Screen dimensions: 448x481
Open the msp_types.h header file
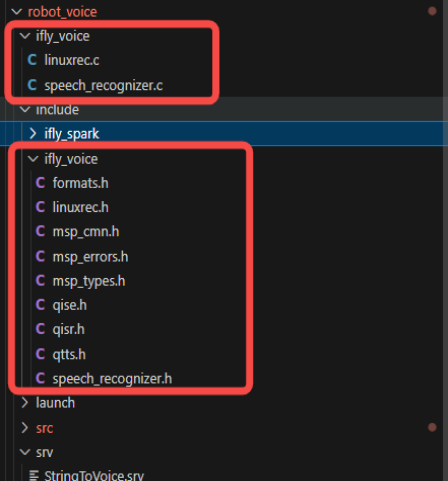pos(89,281)
